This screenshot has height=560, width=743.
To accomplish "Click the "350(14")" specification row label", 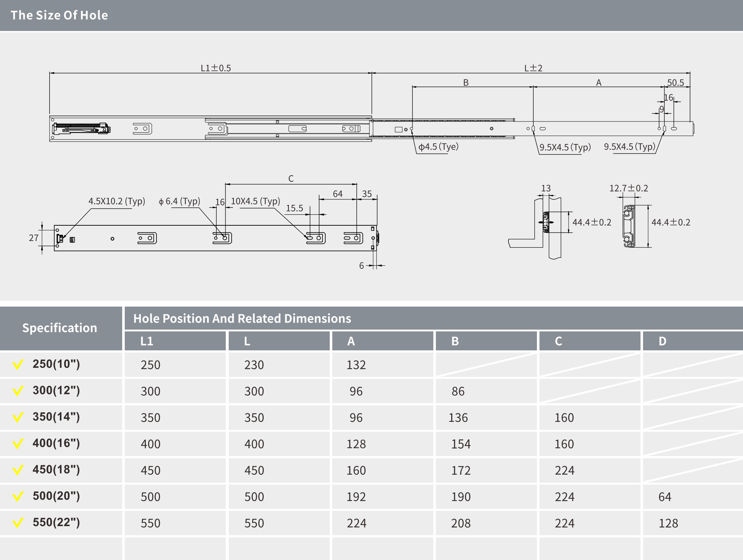I will pos(56,417).
